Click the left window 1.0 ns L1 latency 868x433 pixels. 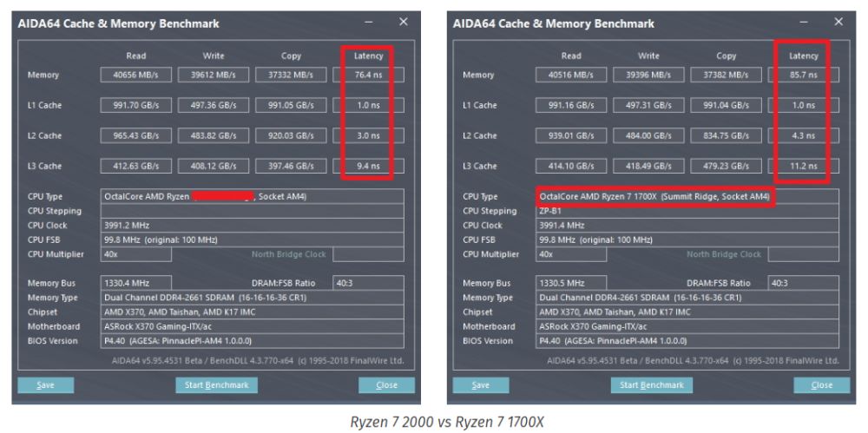[368, 105]
